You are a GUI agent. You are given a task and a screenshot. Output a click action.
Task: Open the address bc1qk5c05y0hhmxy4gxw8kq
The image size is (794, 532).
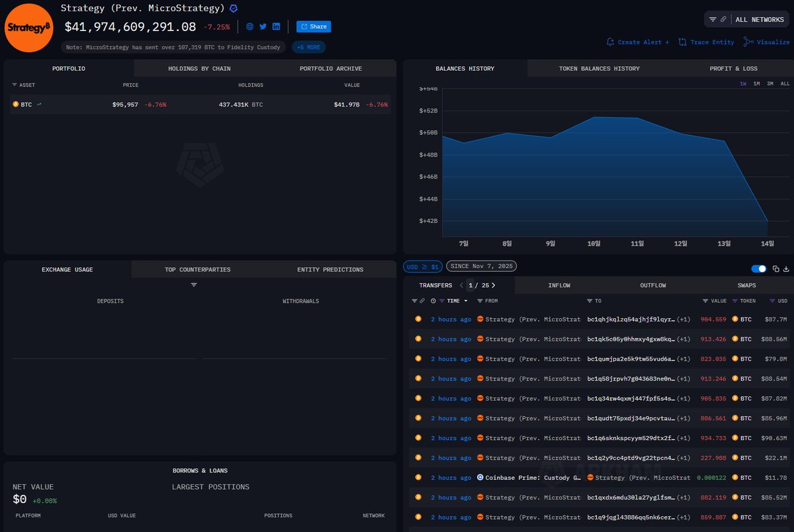click(631, 339)
